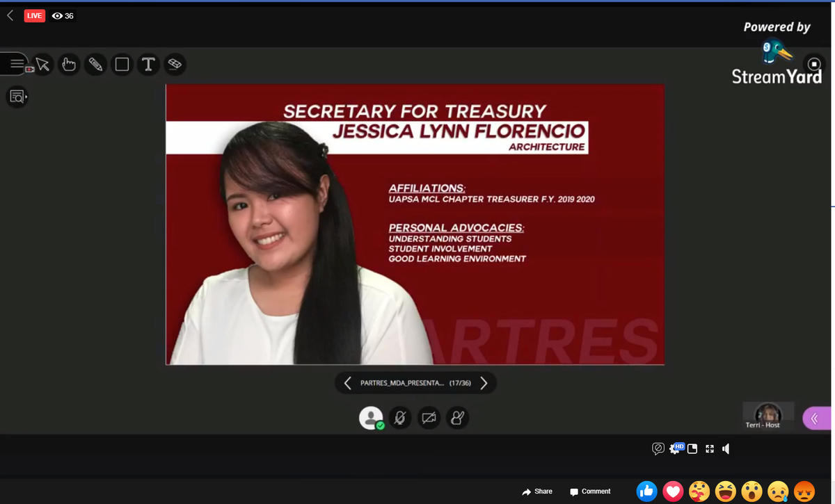This screenshot has width=835, height=504.
Task: React with the Like thumbs-up
Action: tap(646, 491)
